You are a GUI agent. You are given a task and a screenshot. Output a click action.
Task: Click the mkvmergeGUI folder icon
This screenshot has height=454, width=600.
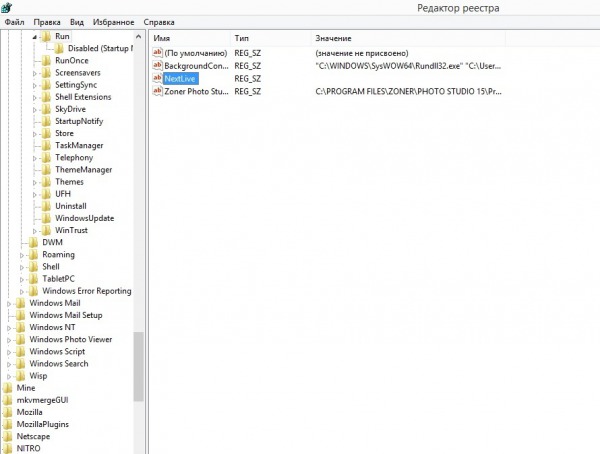point(8,400)
